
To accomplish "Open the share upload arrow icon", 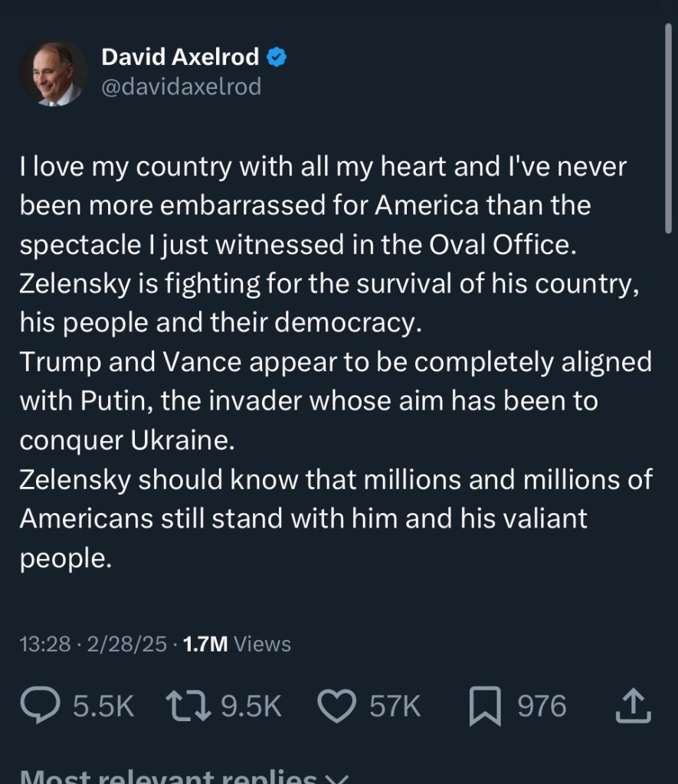I will (634, 706).
